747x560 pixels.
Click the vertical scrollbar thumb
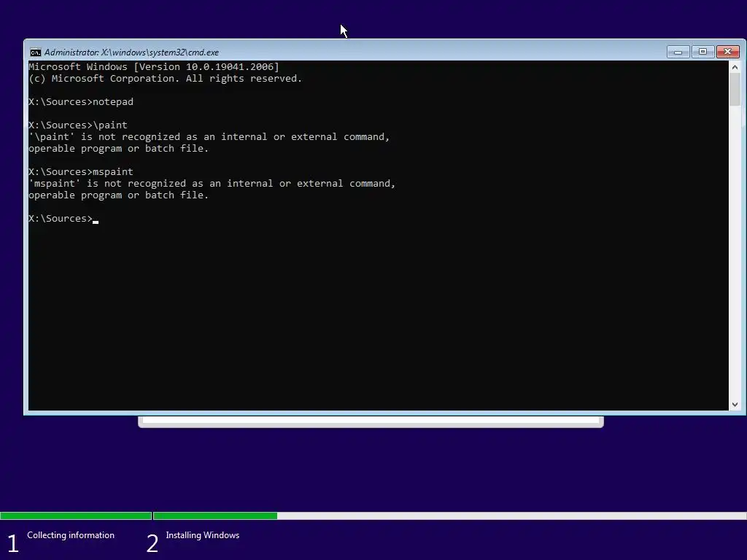[735, 90]
